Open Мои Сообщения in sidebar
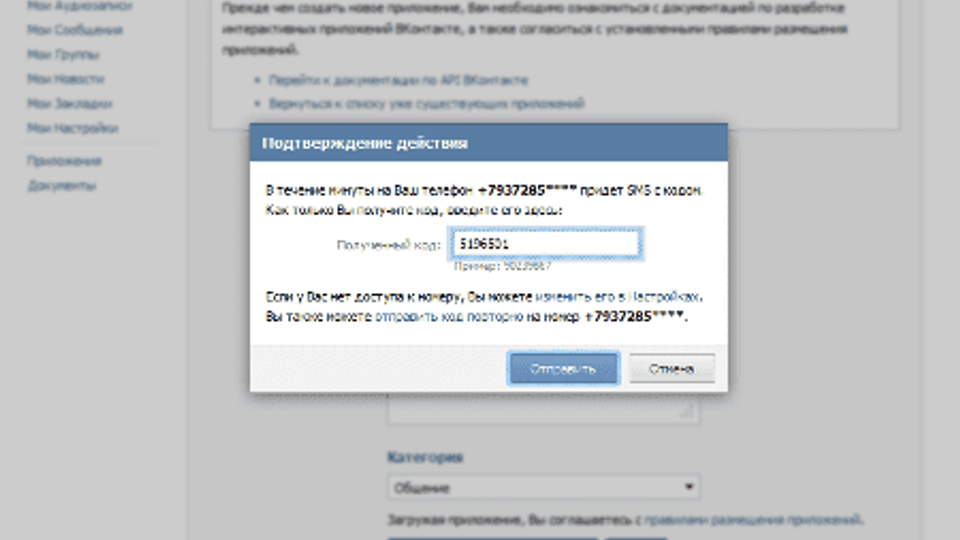This screenshot has width=960, height=540. (75, 30)
